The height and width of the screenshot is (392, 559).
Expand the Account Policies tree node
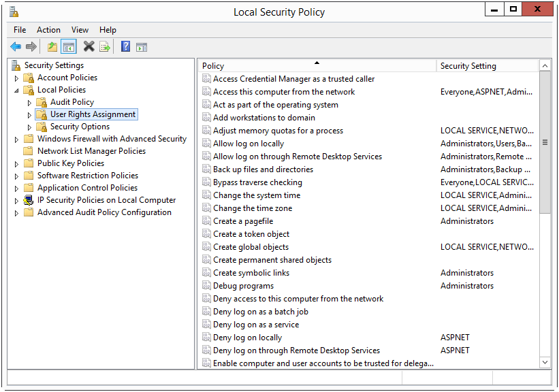coord(17,78)
